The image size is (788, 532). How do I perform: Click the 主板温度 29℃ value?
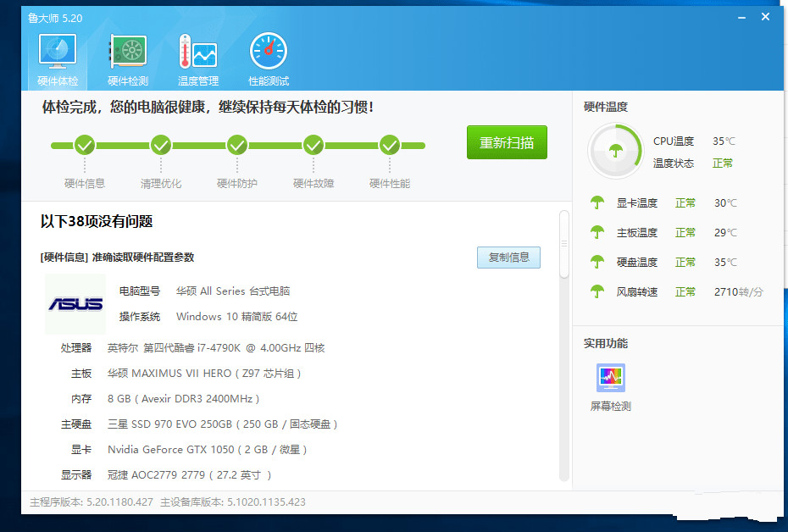coord(725,233)
